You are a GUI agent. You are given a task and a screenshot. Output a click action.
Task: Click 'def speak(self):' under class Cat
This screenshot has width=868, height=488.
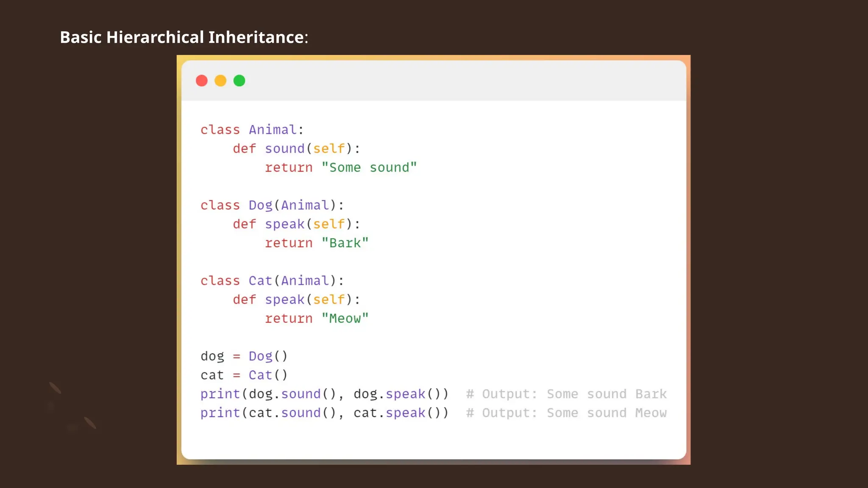point(296,299)
